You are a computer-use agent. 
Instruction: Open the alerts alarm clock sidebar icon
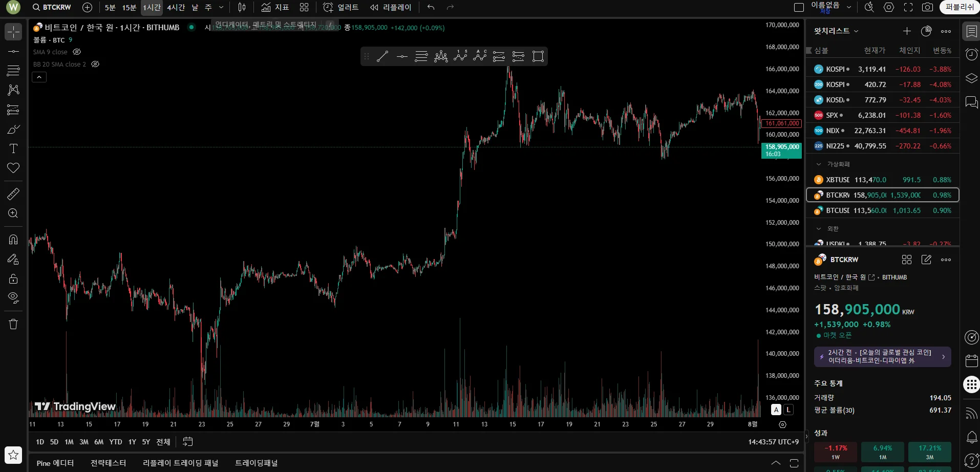(x=971, y=55)
